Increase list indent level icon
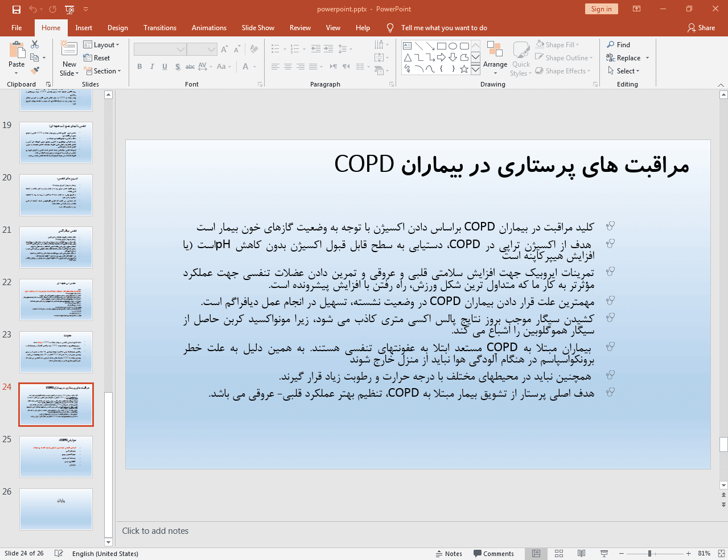Viewport: 728px width, 560px height. click(328, 49)
